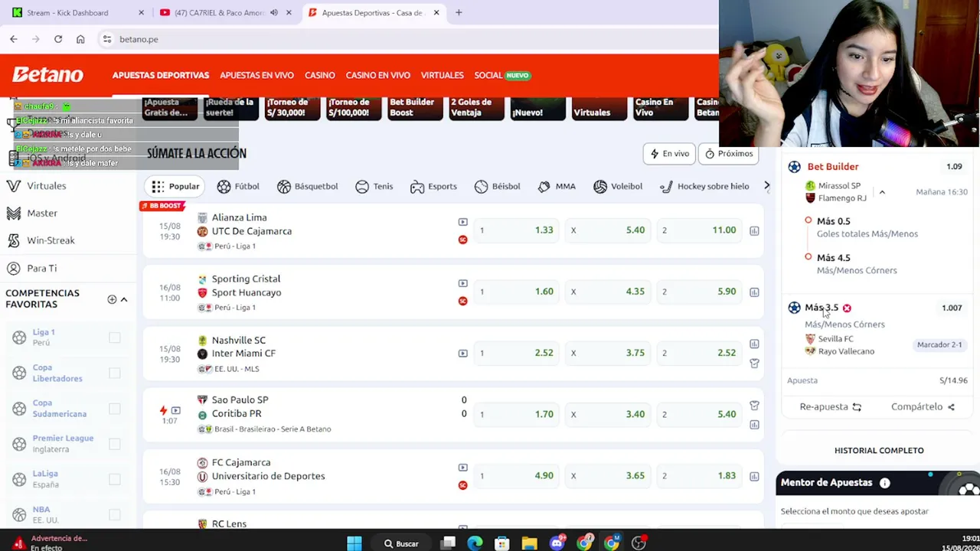Open Apuestas en Vivo menu

[256, 75]
